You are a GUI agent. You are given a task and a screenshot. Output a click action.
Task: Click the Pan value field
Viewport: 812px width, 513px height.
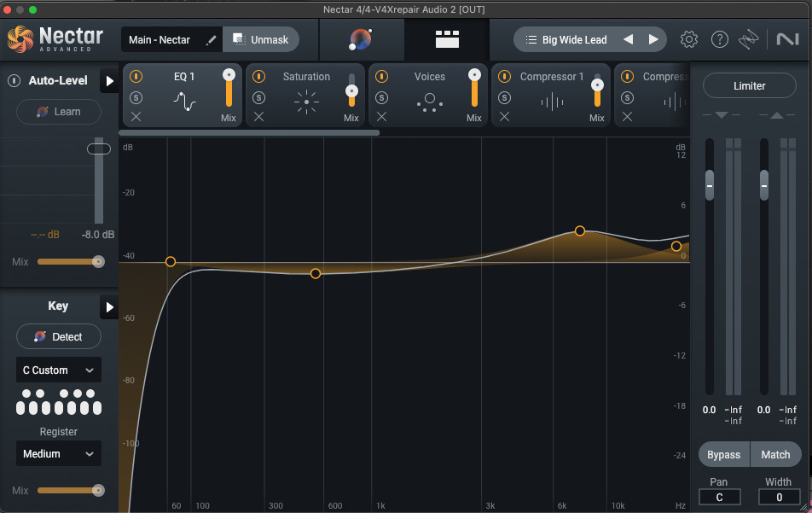pos(719,497)
